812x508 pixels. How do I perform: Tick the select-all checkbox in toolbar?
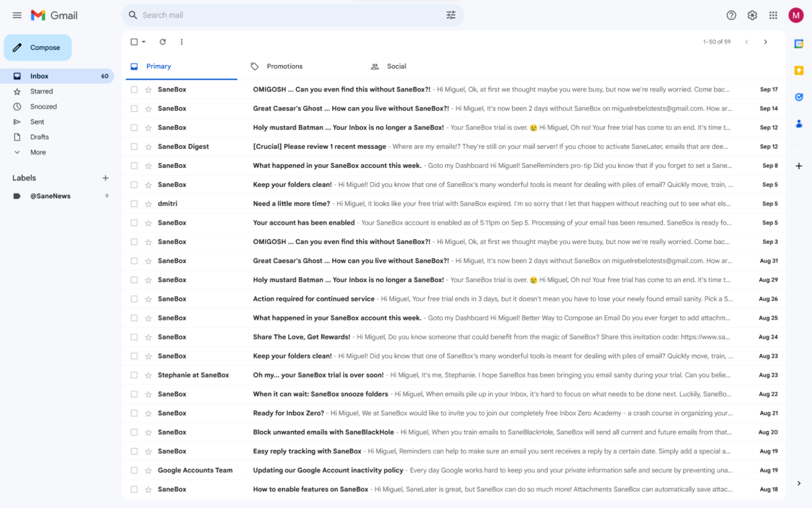(134, 42)
